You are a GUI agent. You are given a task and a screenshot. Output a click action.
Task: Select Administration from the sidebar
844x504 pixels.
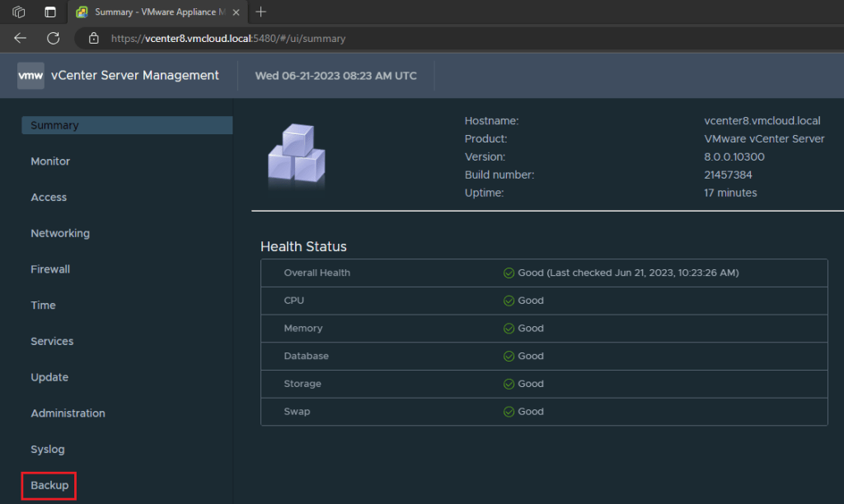(x=68, y=413)
